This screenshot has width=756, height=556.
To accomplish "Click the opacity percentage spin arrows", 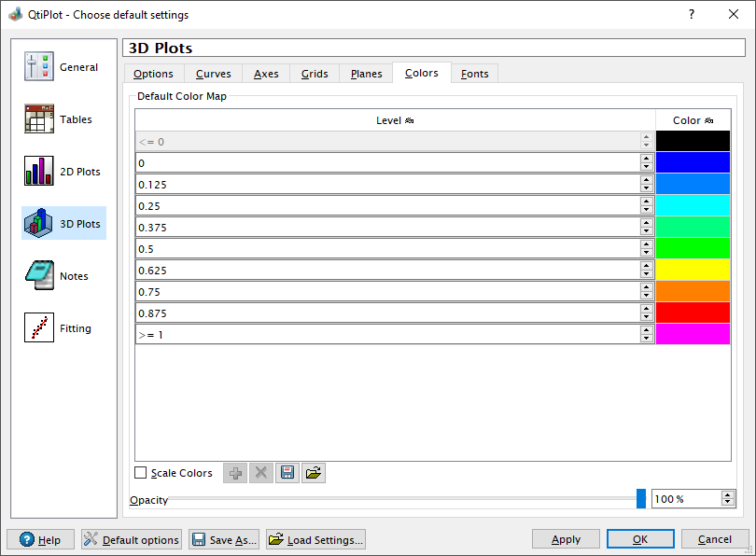I will click(x=728, y=499).
